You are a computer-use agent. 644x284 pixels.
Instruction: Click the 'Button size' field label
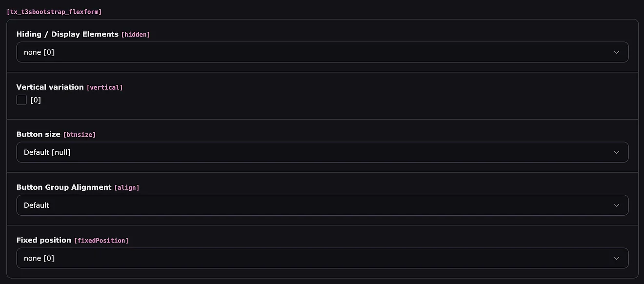[39, 134]
